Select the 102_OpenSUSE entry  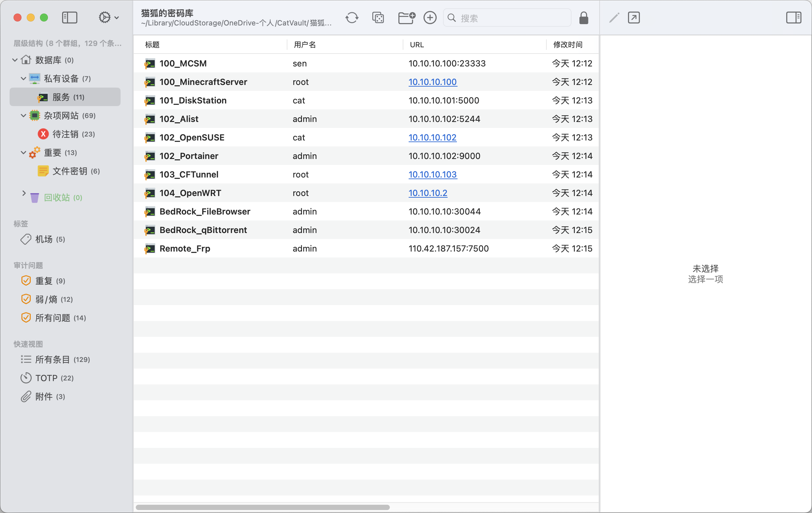coord(366,138)
